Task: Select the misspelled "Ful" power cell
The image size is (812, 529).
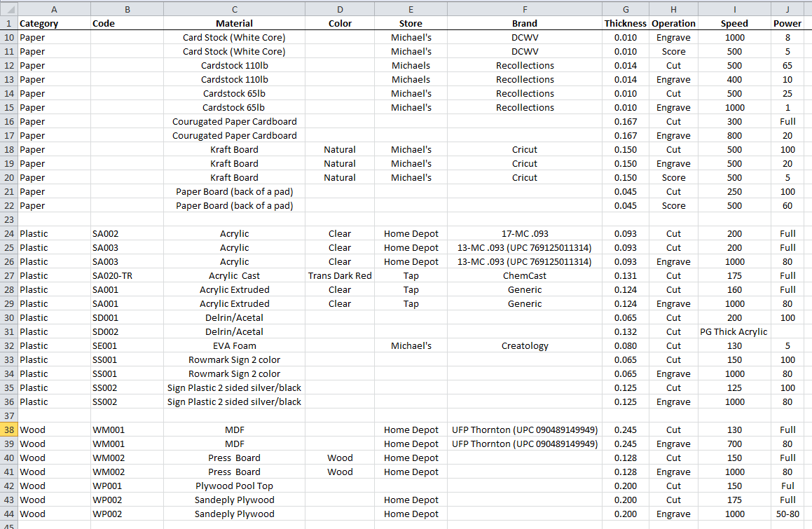Action: click(787, 486)
